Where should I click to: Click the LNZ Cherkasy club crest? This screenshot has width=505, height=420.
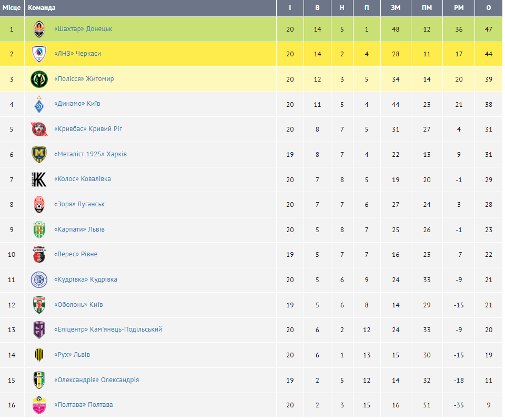pos(39,54)
